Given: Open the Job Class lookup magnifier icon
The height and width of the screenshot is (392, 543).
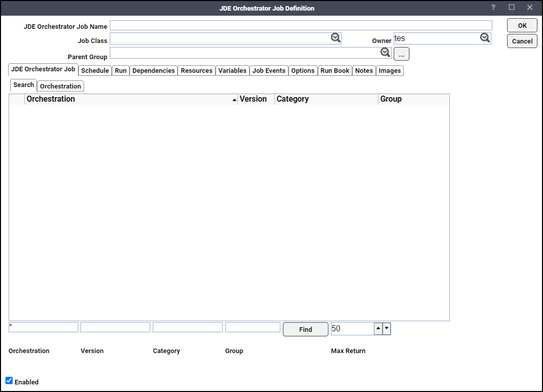Looking at the screenshot, I should (335, 38).
